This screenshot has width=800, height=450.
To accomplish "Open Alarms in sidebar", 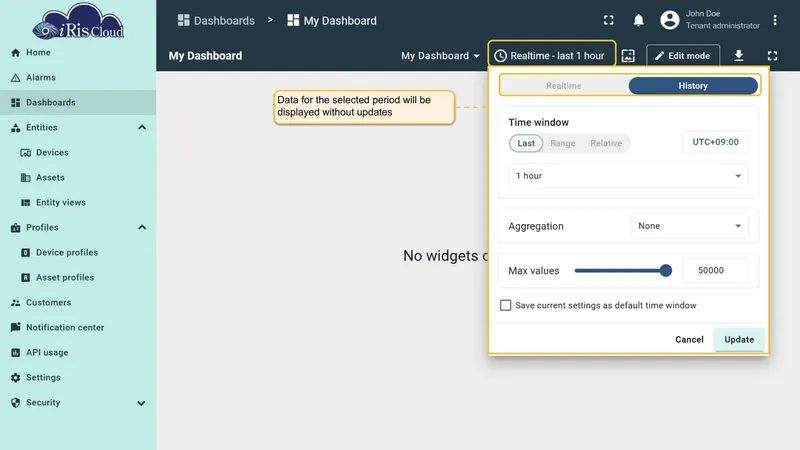I will (x=78, y=78).
